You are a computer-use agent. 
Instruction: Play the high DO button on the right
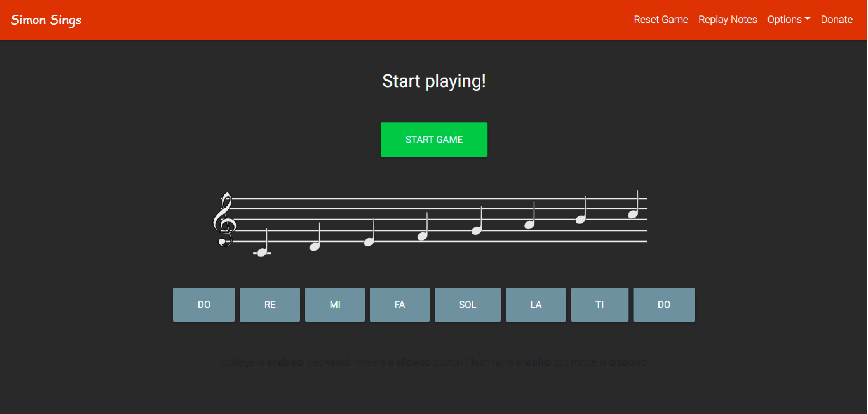click(x=664, y=304)
